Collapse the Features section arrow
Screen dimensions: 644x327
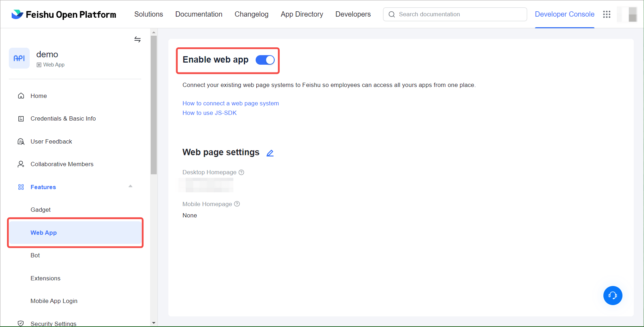pos(130,186)
